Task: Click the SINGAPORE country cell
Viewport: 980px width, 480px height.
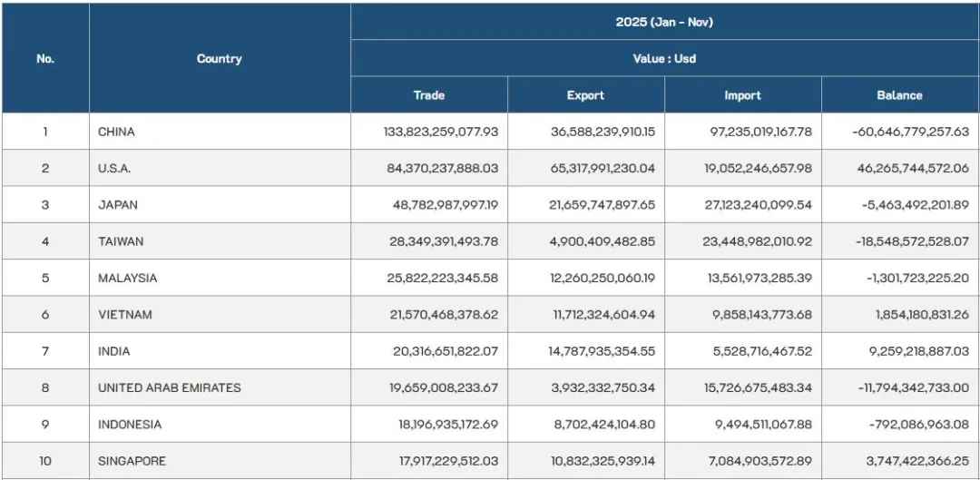Action: tap(132, 461)
